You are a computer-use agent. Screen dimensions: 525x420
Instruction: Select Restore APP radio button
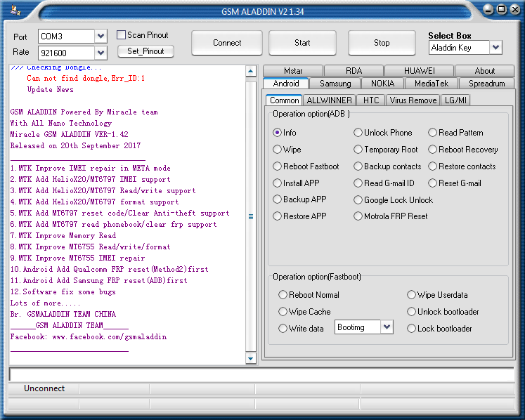click(277, 216)
